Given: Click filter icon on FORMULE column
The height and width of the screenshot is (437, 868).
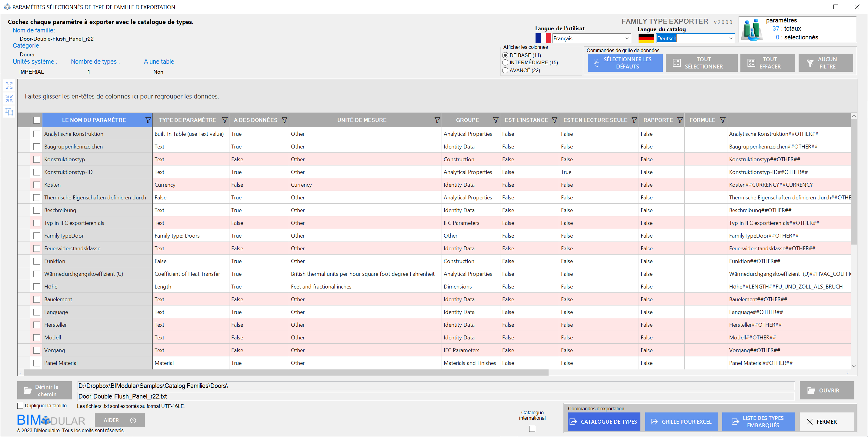Looking at the screenshot, I should (723, 120).
